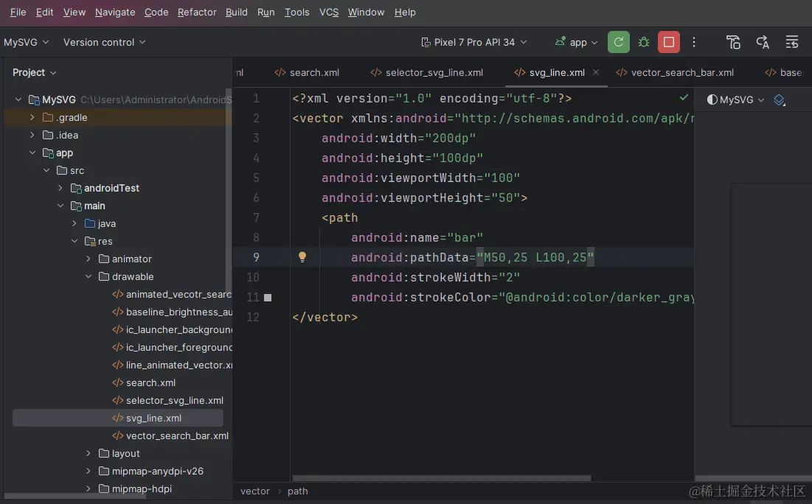
Task: Click the green inspection checkmark
Action: click(x=684, y=97)
